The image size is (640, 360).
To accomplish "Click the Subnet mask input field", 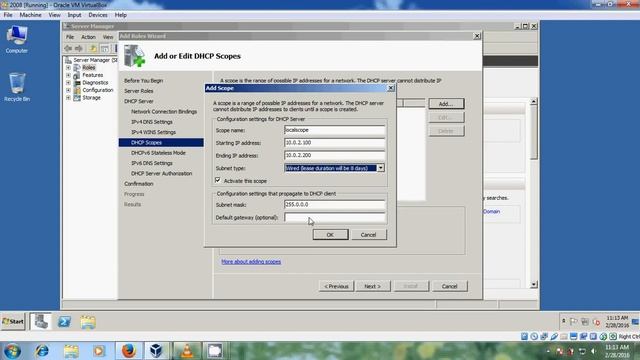I will (x=334, y=204).
